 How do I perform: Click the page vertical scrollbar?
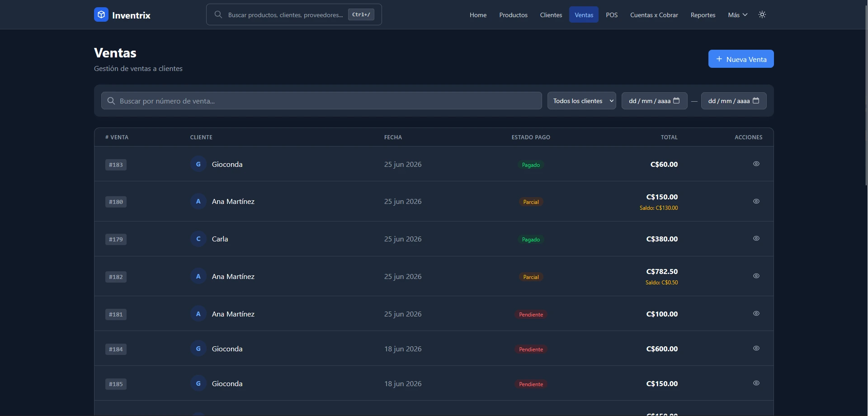[x=866, y=95]
